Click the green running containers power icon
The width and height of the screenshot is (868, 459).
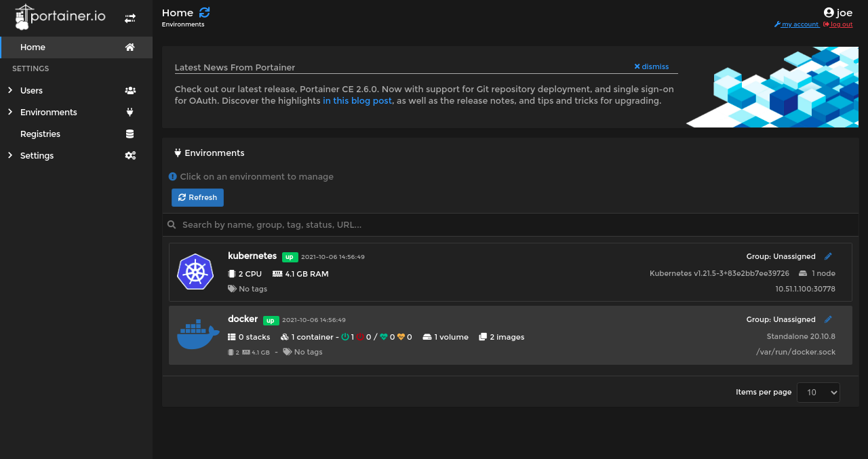345,337
